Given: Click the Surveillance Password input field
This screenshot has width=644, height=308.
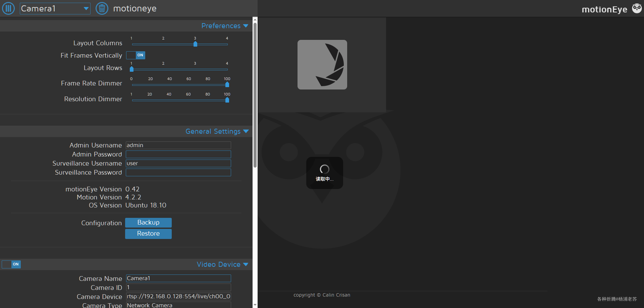Looking at the screenshot, I should tap(178, 172).
